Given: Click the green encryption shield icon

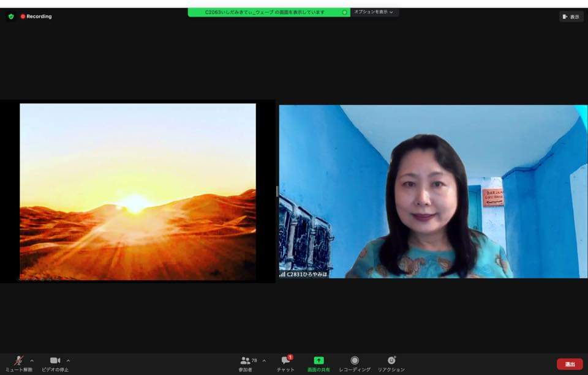Looking at the screenshot, I should click(11, 17).
